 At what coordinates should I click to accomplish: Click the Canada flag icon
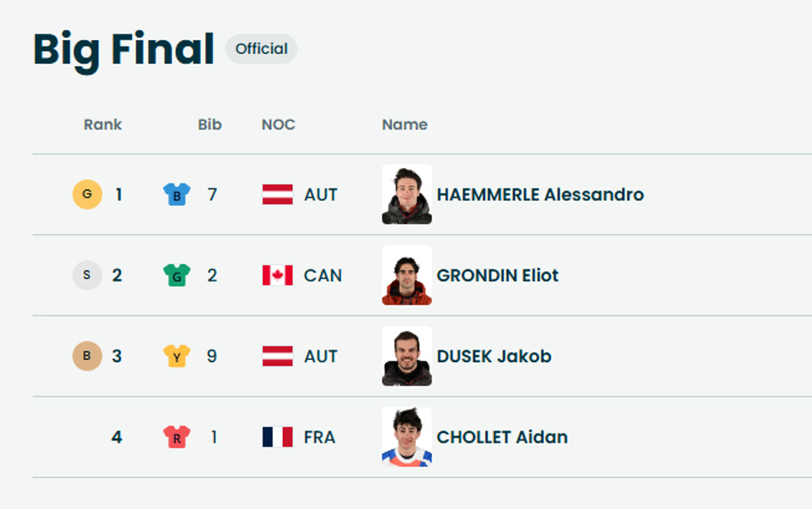click(x=277, y=275)
